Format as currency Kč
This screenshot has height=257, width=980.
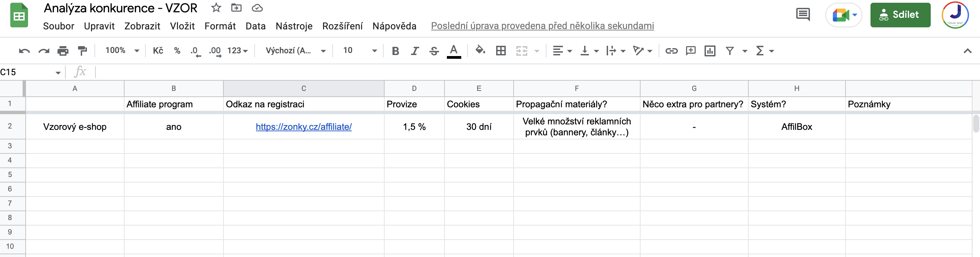(158, 50)
